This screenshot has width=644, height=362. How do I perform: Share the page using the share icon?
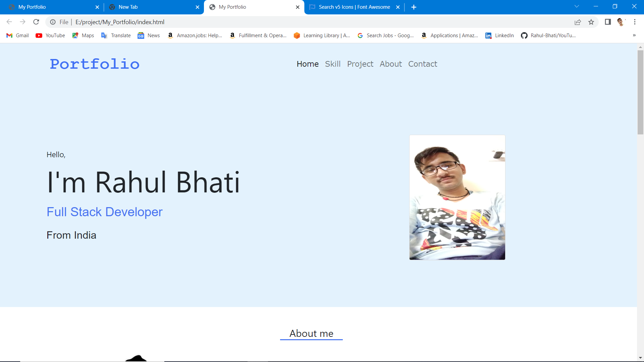click(578, 22)
